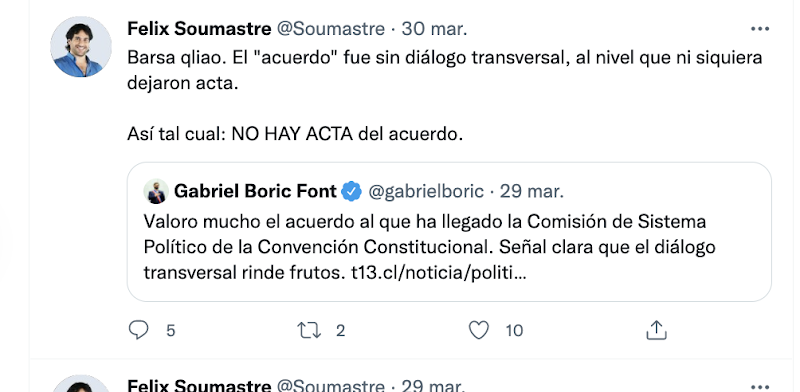Retweet Felix Soumastre's tweet
The width and height of the screenshot is (800, 392).
(x=309, y=330)
